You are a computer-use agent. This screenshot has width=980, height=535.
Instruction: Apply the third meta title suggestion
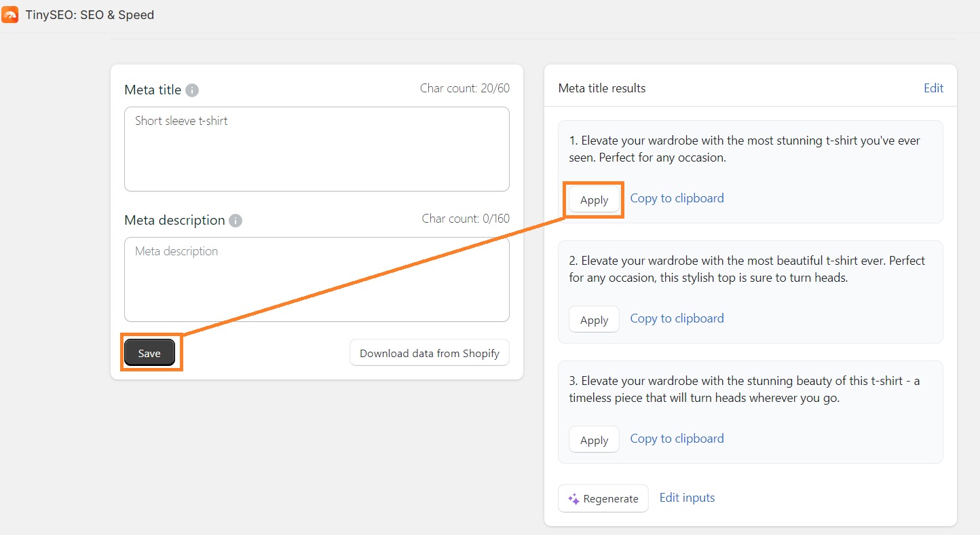point(593,439)
